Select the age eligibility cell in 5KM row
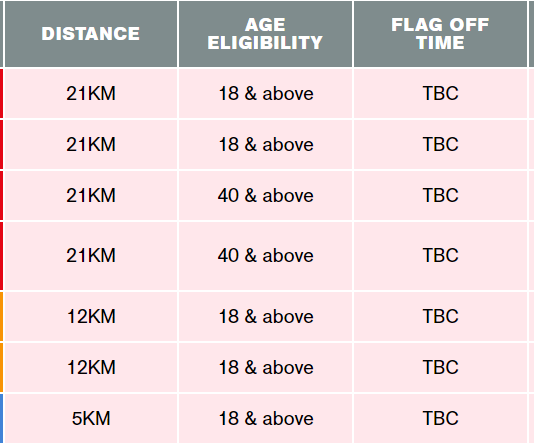The height and width of the screenshot is (443, 534). 265,418
